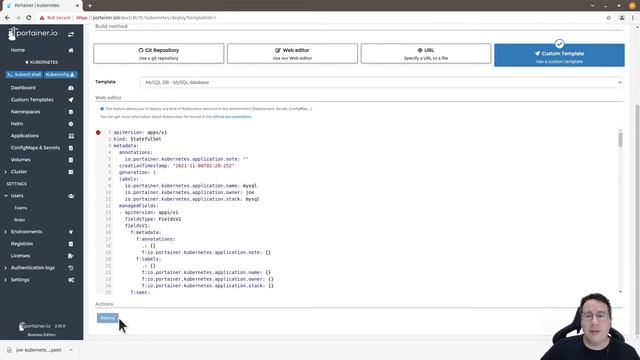
Task: Click the Deploy button
Action: tap(108, 318)
